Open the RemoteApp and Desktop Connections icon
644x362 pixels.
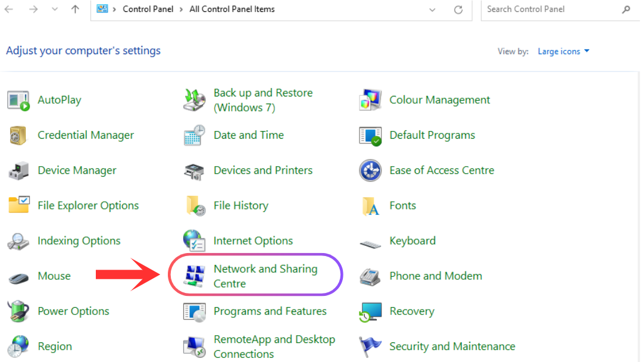194,347
